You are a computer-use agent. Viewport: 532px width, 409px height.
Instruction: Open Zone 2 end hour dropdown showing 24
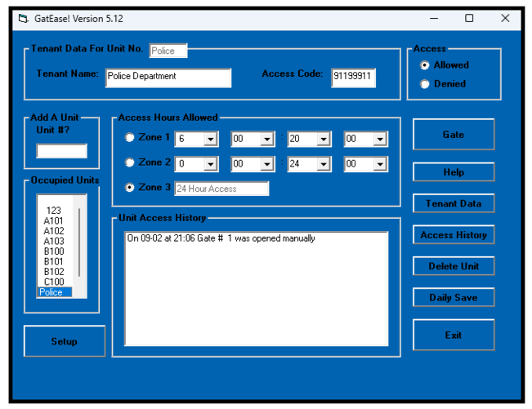coord(324,164)
